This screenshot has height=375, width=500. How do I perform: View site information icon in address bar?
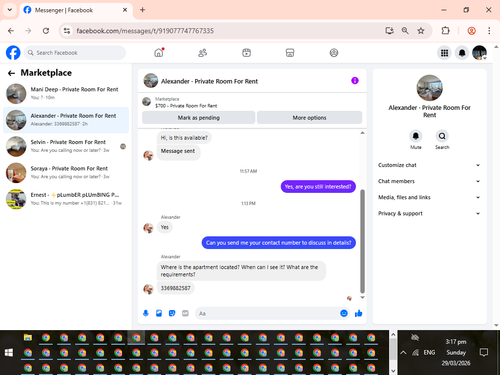coord(67,31)
